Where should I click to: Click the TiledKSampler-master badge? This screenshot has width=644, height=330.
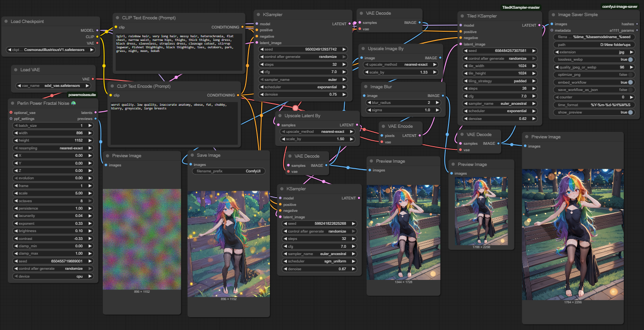[521, 7]
